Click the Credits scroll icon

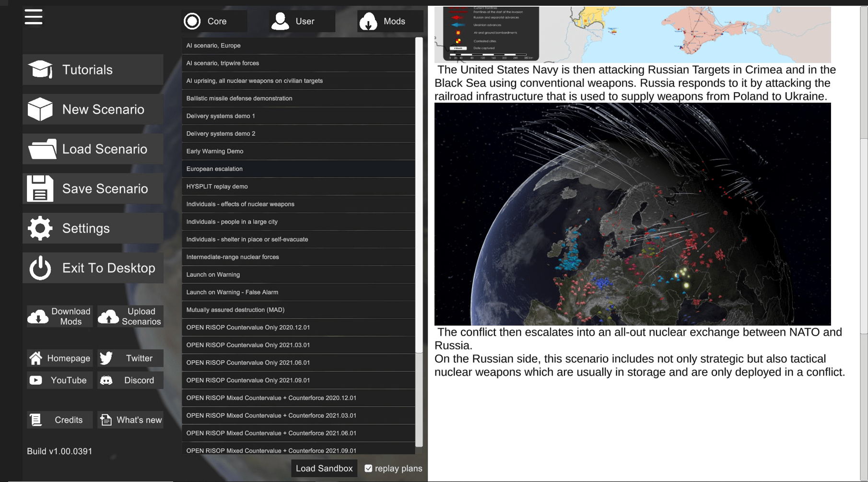(x=36, y=420)
